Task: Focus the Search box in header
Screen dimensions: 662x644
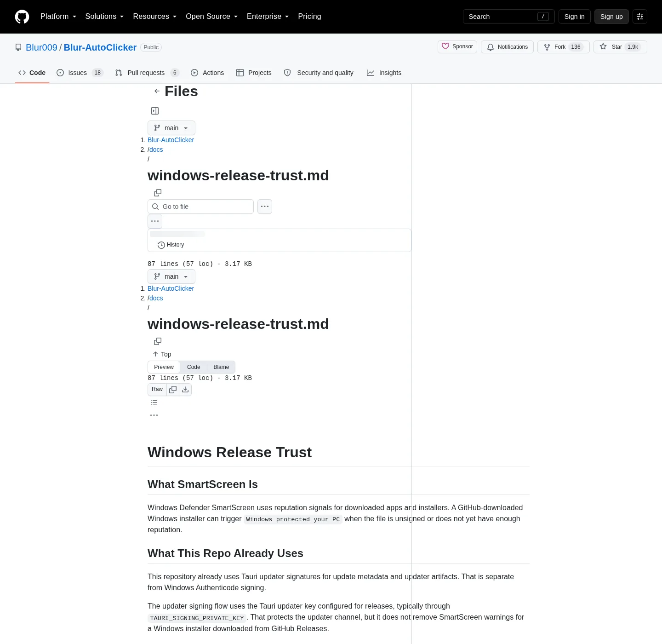Action: (508, 17)
